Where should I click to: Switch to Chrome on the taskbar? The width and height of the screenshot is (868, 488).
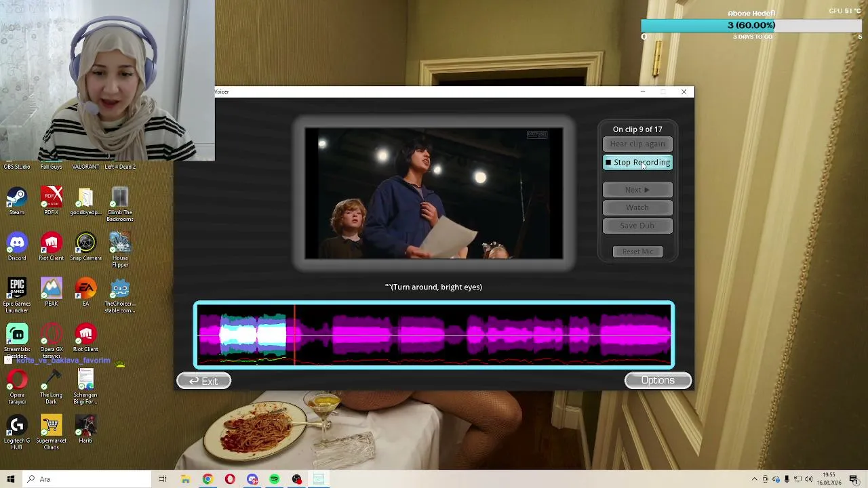(x=208, y=479)
